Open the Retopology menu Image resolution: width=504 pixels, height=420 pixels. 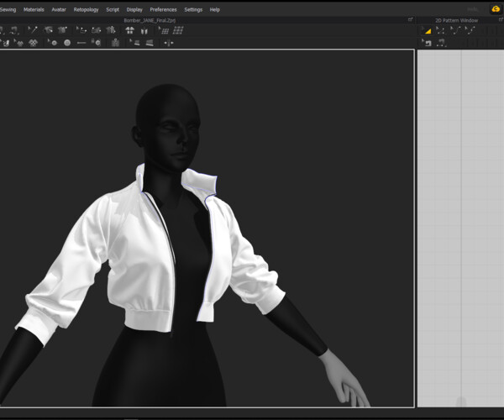(86, 9)
